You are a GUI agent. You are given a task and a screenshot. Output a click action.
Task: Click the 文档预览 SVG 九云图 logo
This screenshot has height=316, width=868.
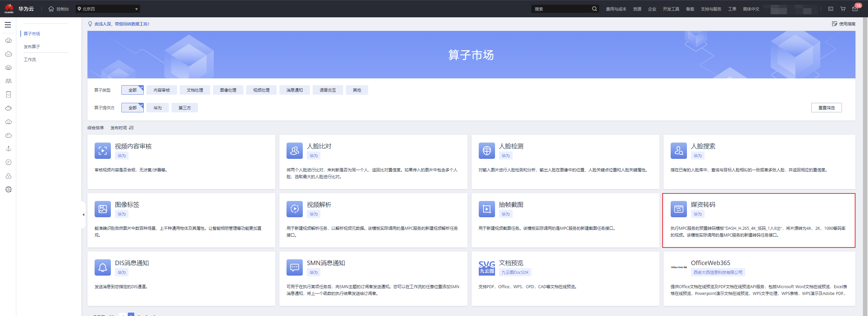[487, 267]
